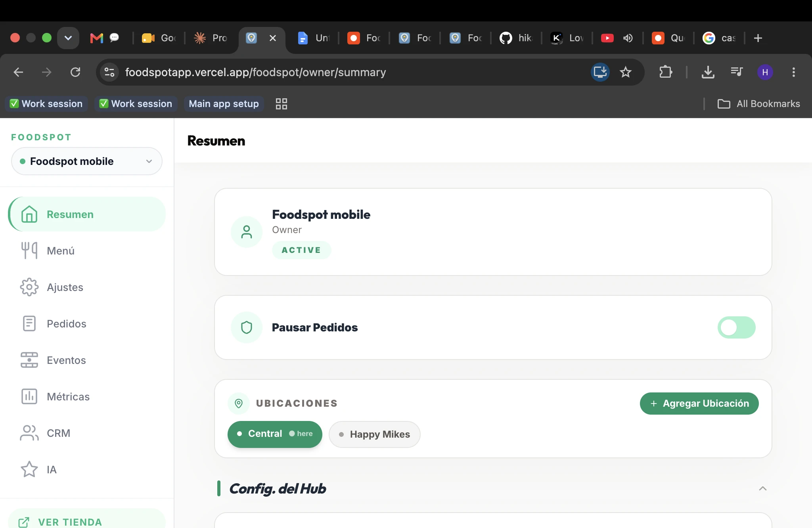812x528 pixels.
Task: Open the Resumen home icon in sidebar
Action: 29,214
